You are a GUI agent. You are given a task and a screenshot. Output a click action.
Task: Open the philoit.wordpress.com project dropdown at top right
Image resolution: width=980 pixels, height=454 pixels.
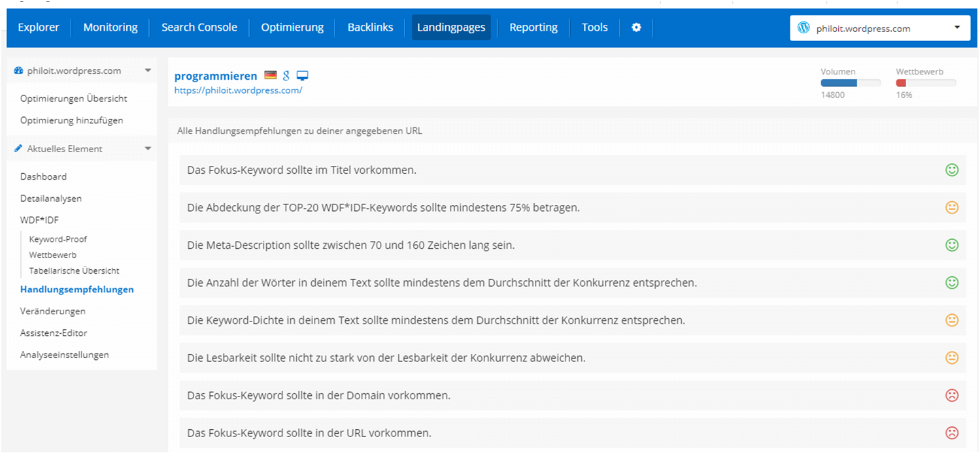[879, 28]
